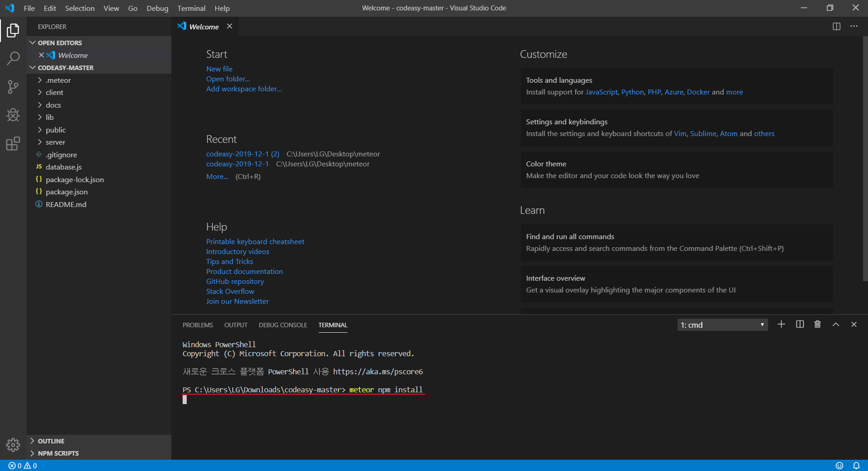This screenshot has width=868, height=471.
Task: Click the New file link
Action: point(219,69)
